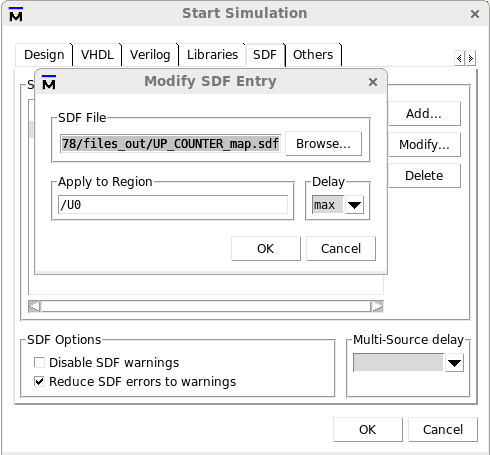Viewport: 490px width, 455px height.
Task: Enable the Disable SDF warnings checkbox
Action: pos(39,362)
